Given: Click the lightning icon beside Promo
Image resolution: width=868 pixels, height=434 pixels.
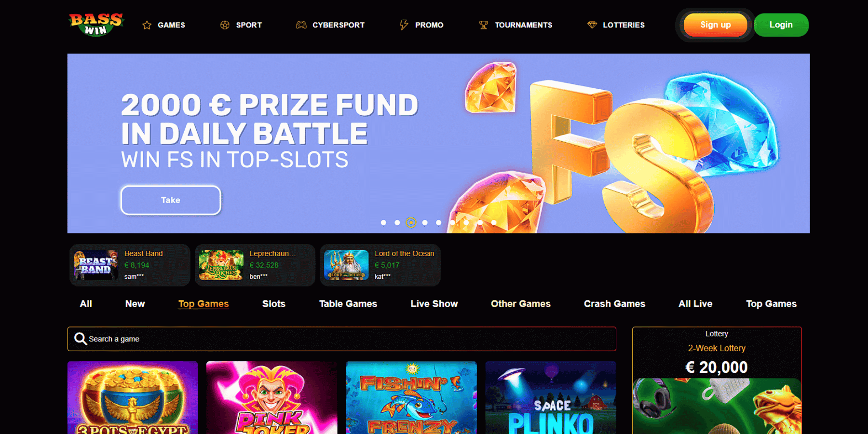Looking at the screenshot, I should click(404, 25).
